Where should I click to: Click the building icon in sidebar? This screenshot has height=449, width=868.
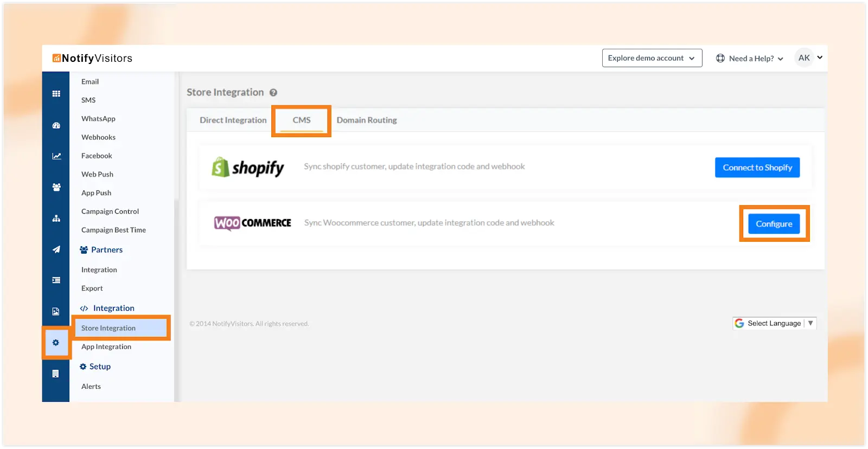pyautogui.click(x=56, y=374)
